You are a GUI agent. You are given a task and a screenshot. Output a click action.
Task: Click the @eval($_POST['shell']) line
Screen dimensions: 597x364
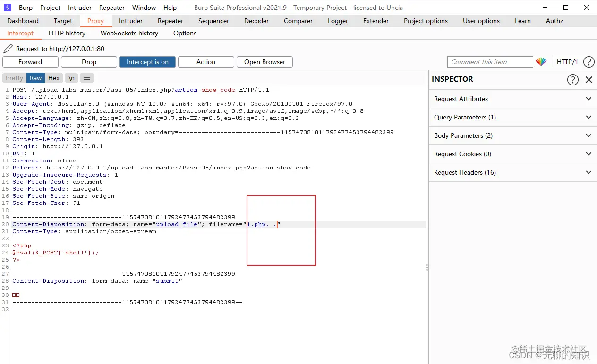click(56, 253)
